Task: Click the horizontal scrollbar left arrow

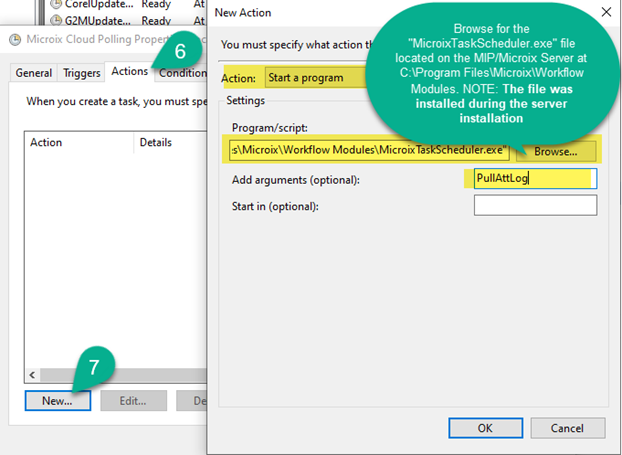Action: [x=32, y=375]
